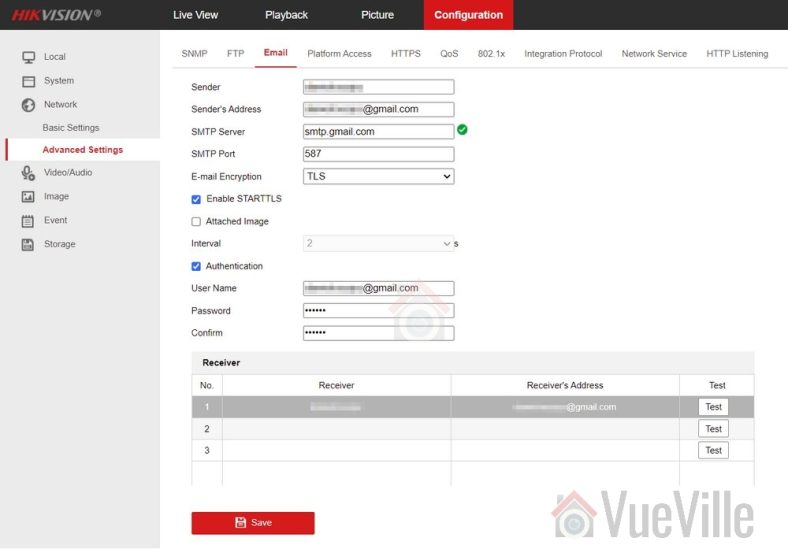This screenshot has width=788, height=549.
Task: Click the green SMTP server validation checkmark
Action: tap(462, 130)
